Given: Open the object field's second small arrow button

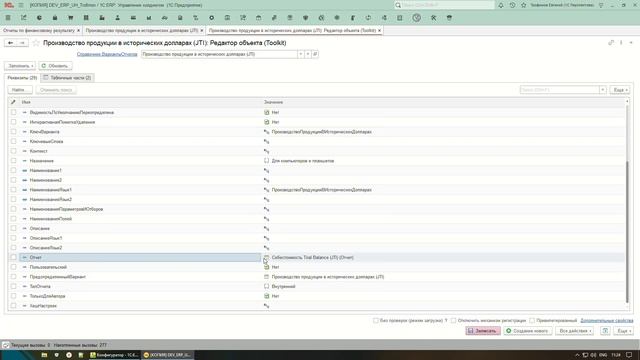Looking at the screenshot, I should [308, 54].
